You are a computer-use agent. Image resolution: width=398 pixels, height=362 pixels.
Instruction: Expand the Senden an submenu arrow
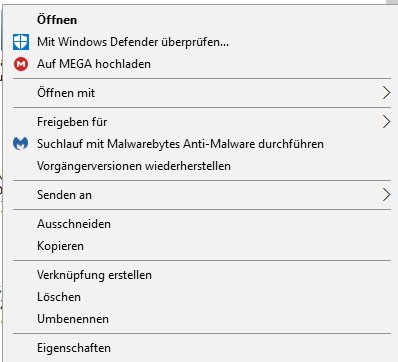click(x=386, y=195)
